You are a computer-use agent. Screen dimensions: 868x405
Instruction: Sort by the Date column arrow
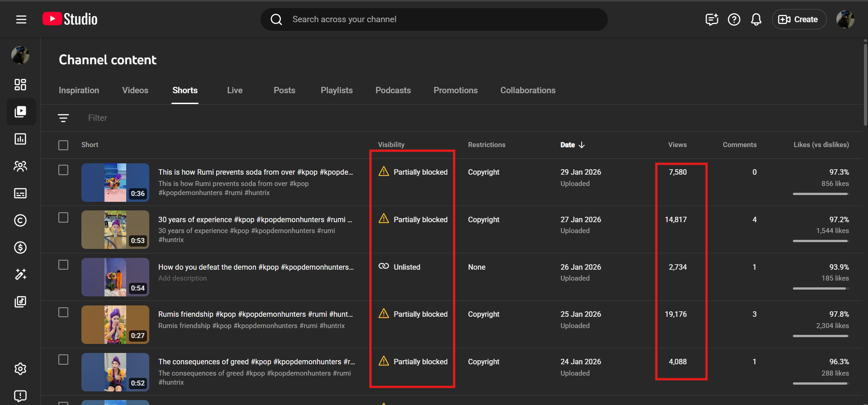582,145
